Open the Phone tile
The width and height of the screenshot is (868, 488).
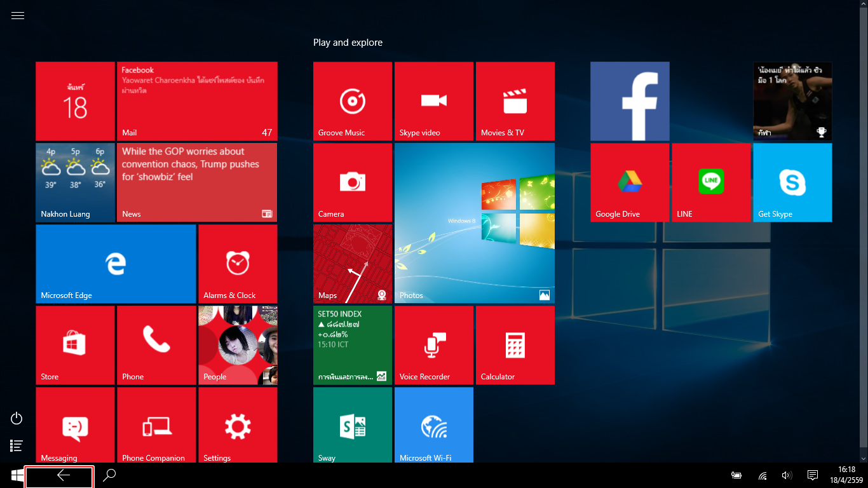coord(156,345)
